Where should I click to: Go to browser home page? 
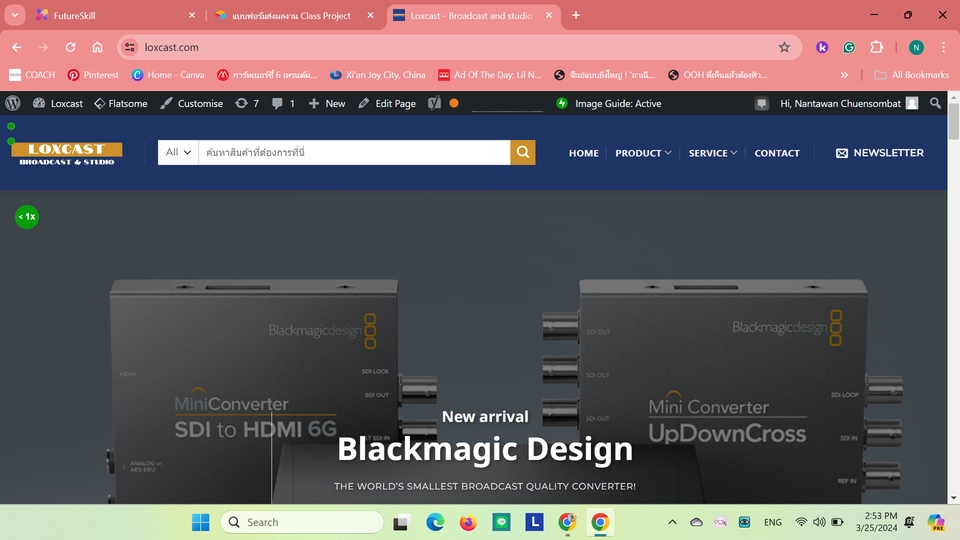point(97,47)
